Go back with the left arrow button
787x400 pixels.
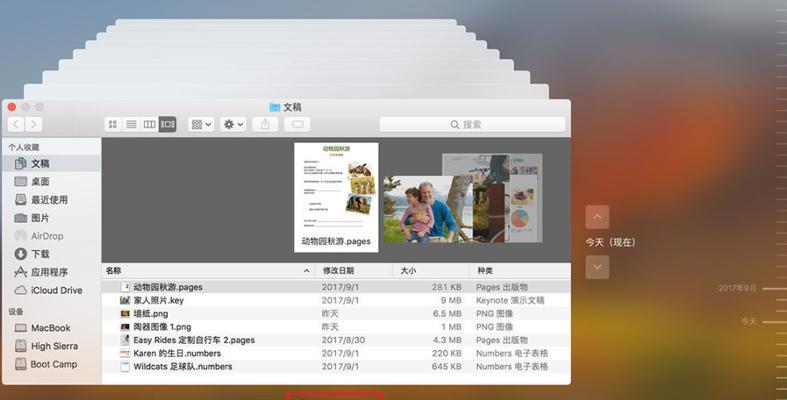click(x=16, y=124)
